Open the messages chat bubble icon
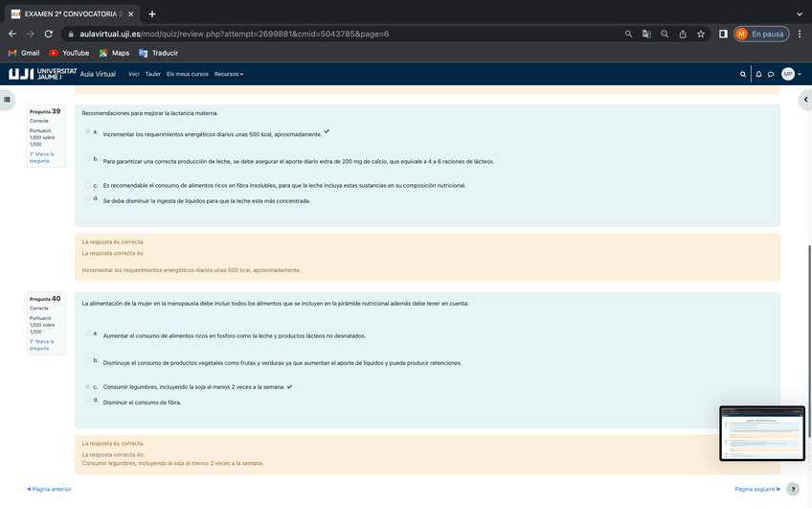Screen dimensions: 812x508 [771, 74]
